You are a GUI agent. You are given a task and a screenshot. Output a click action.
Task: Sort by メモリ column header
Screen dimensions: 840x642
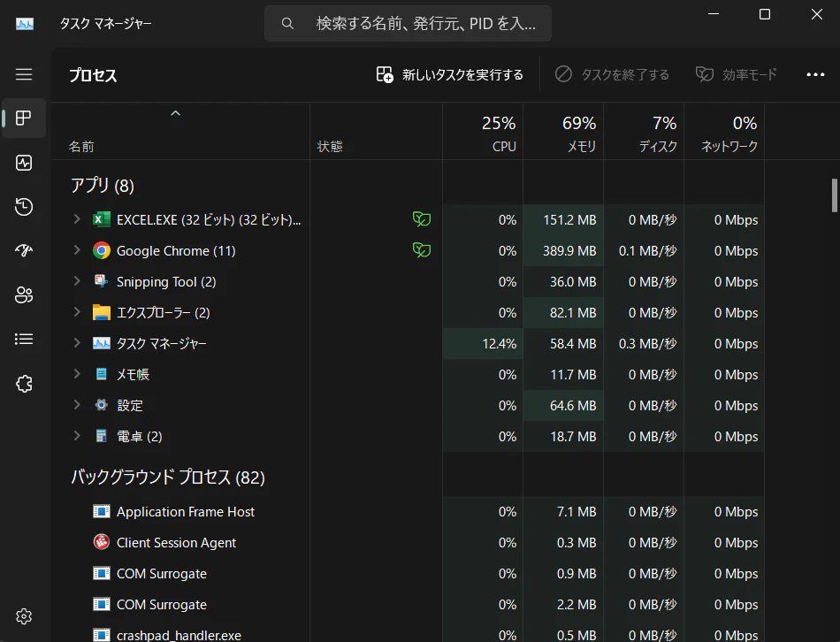(563, 132)
